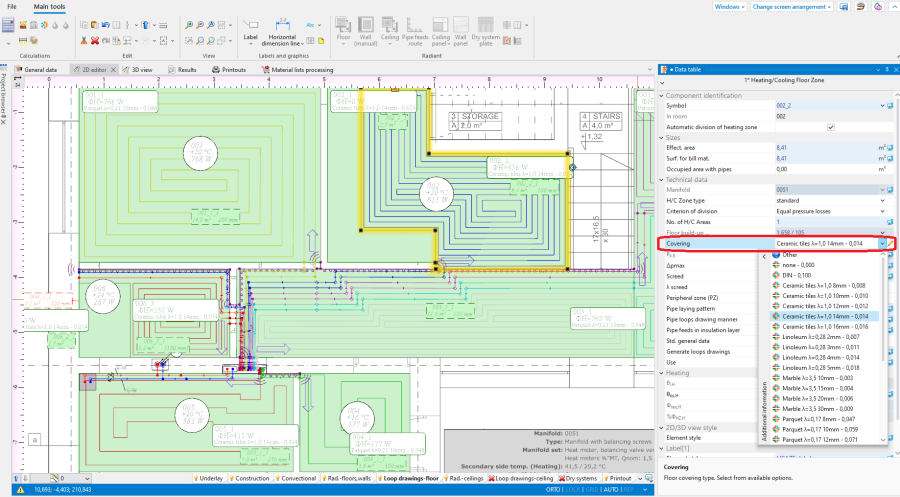900x497 pixels.
Task: Click the Zoom out magnifier icon
Action: 200,25
